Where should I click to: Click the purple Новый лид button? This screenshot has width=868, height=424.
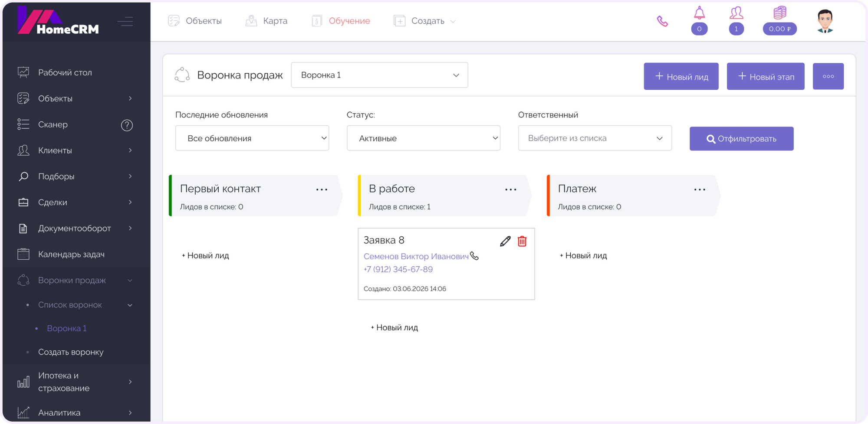[x=681, y=76]
